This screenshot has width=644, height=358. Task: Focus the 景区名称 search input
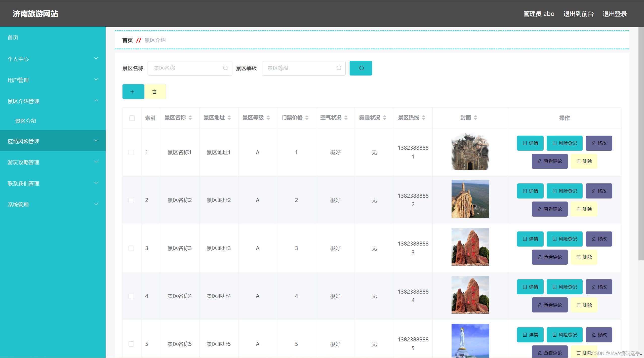pos(190,68)
